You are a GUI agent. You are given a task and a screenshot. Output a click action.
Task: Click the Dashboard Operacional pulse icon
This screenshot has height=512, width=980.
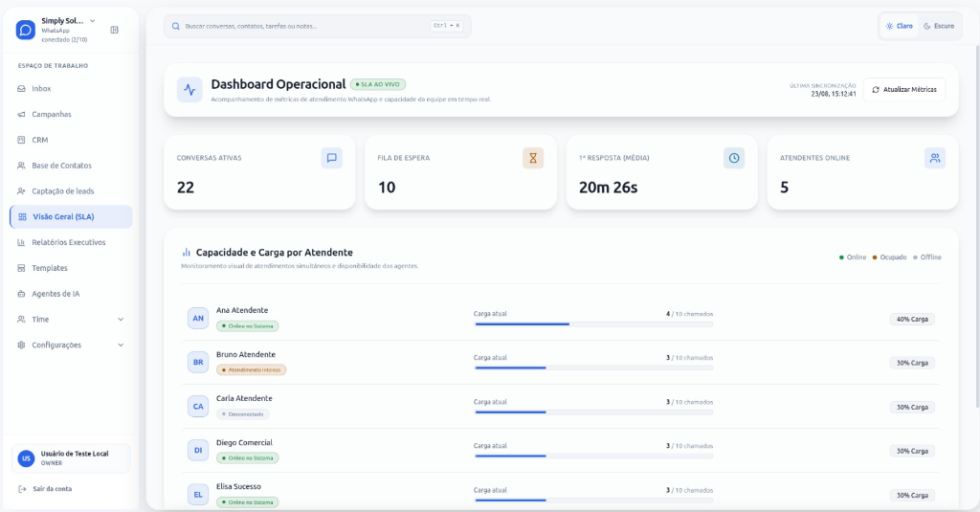pos(189,90)
